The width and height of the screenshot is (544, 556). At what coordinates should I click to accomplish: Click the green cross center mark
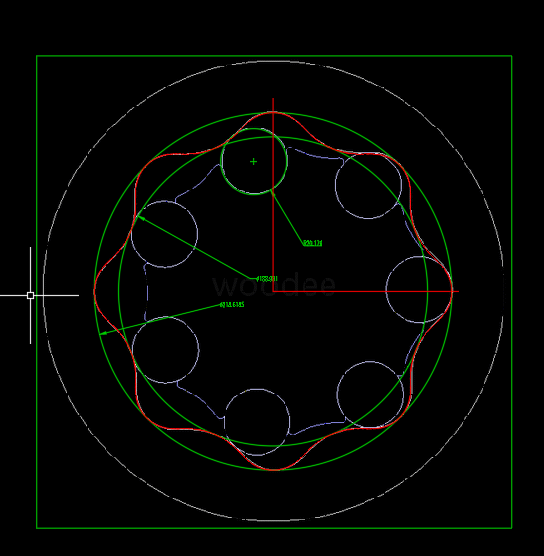253,162
